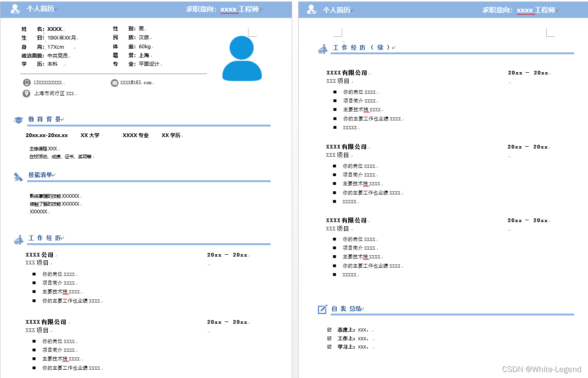588x378 pixels.
Task: Click the 接触了解的技能 line
Action: point(55,204)
